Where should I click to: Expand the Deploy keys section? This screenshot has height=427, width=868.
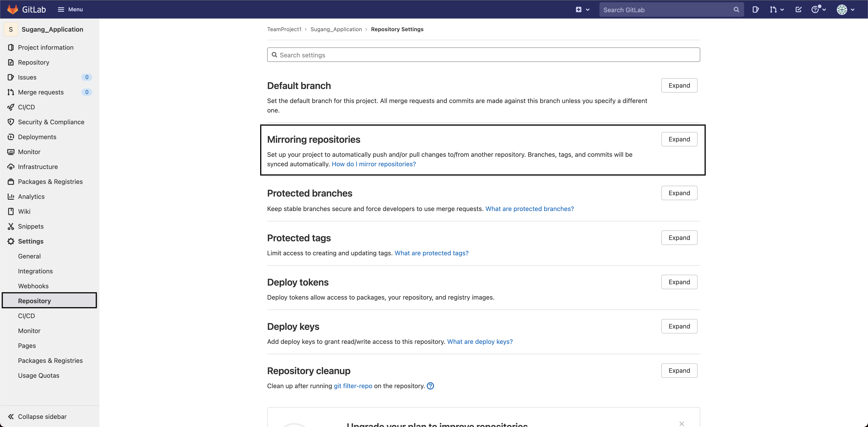[679, 326]
